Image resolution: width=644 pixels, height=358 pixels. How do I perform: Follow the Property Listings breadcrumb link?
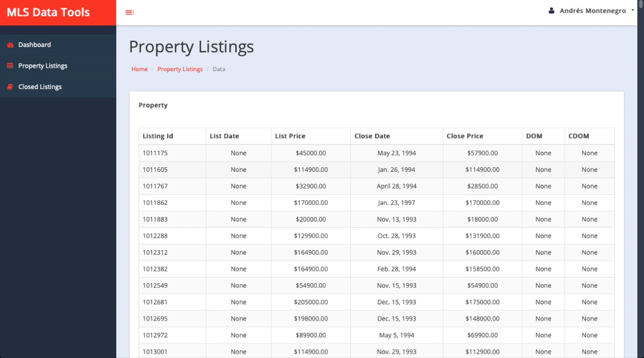pyautogui.click(x=180, y=69)
